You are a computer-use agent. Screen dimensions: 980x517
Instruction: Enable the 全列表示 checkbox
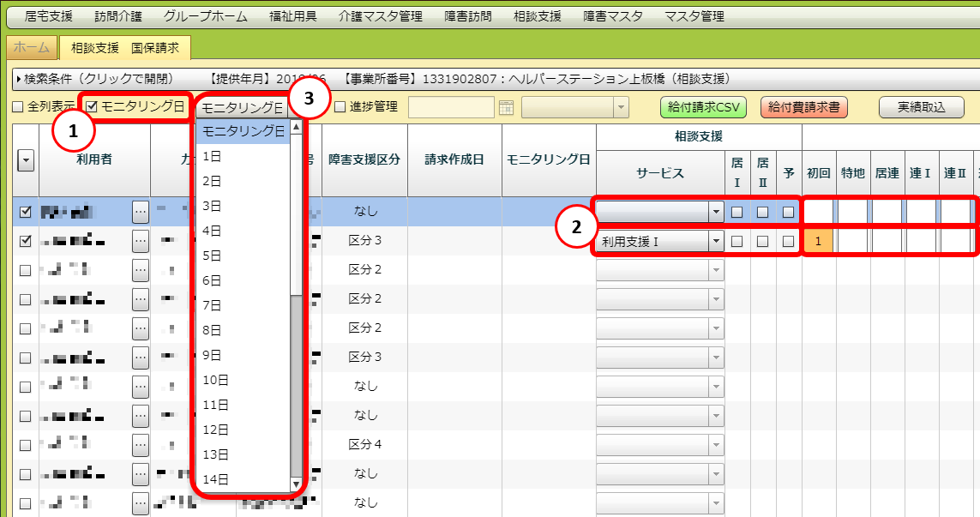click(17, 107)
